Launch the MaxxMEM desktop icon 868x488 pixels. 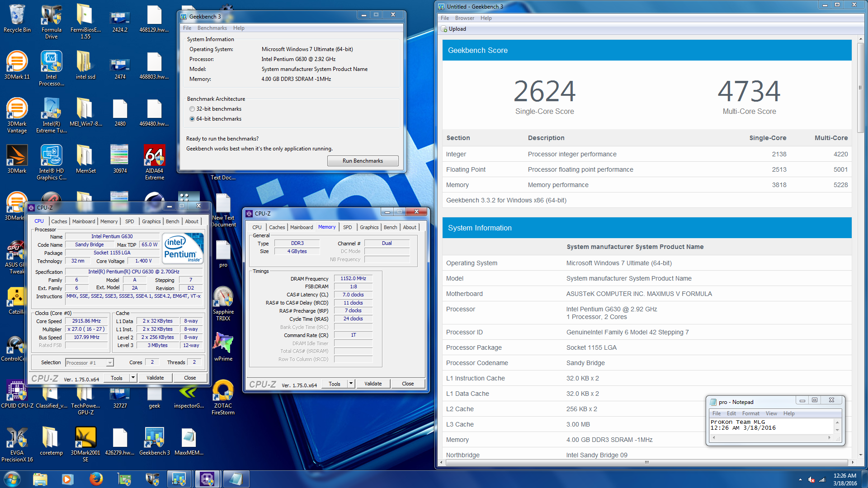click(189, 441)
